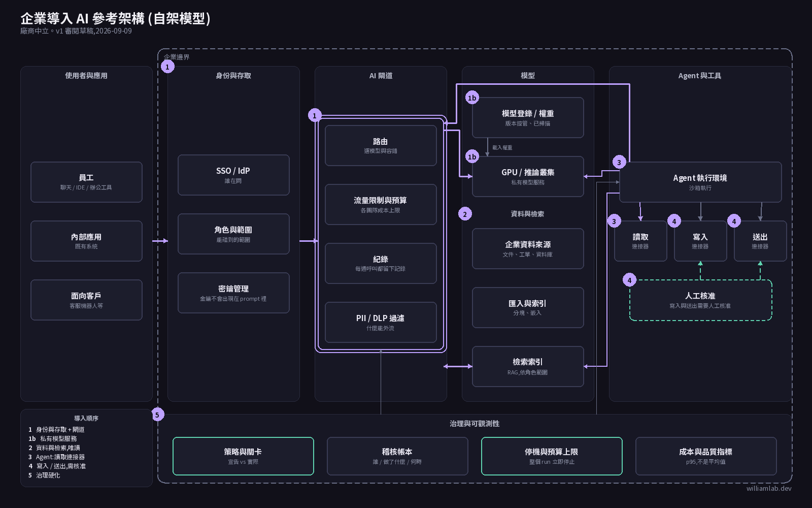Select the Agent 執行環境 box
Viewport: 812px width, 508px height.
(700, 182)
